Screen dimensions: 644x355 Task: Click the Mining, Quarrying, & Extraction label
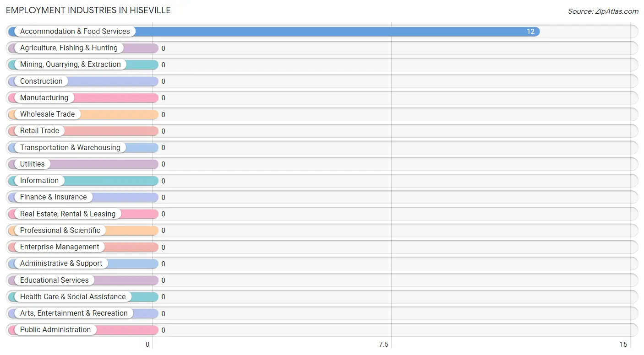point(71,65)
